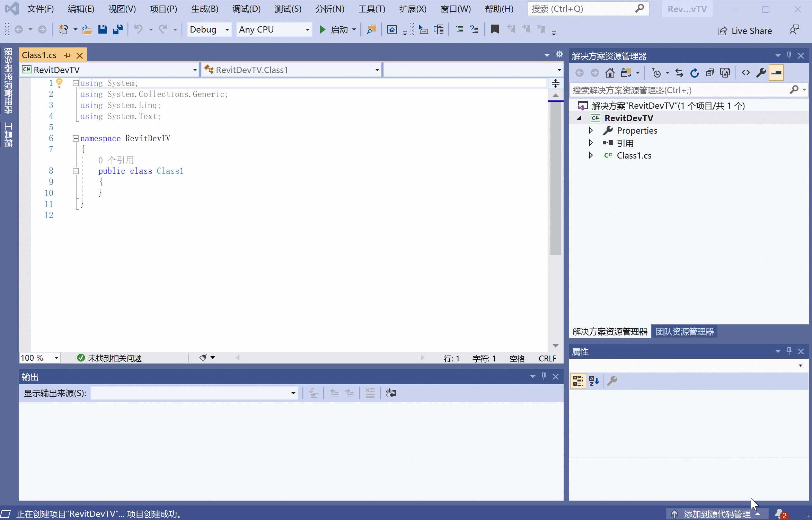Click the Show All Files icon
The image size is (812, 520).
pos(725,73)
